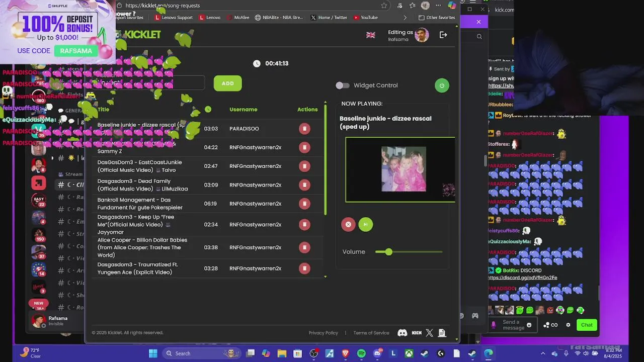Delete the 04:22 Sammy Z song request
Image resolution: width=644 pixels, height=362 pixels.
(304, 147)
